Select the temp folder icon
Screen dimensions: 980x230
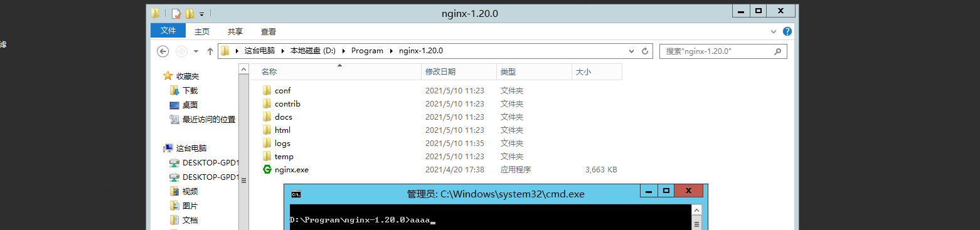click(267, 156)
